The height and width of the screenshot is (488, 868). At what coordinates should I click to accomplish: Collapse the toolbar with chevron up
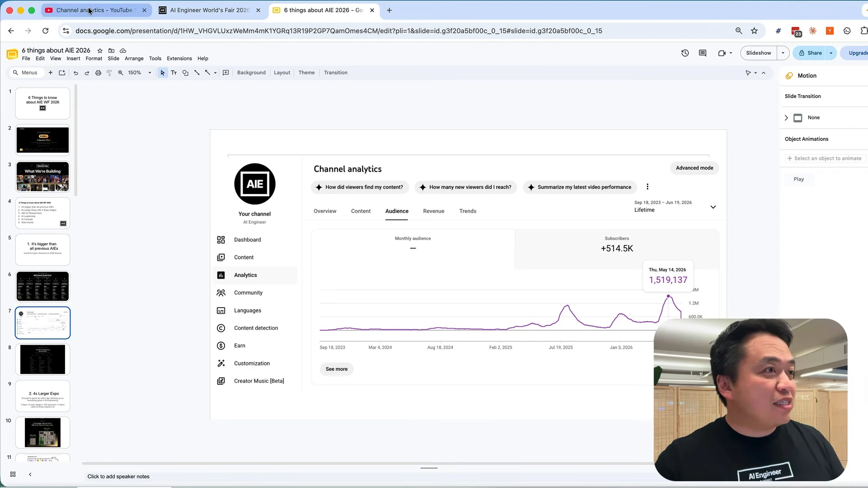click(764, 73)
